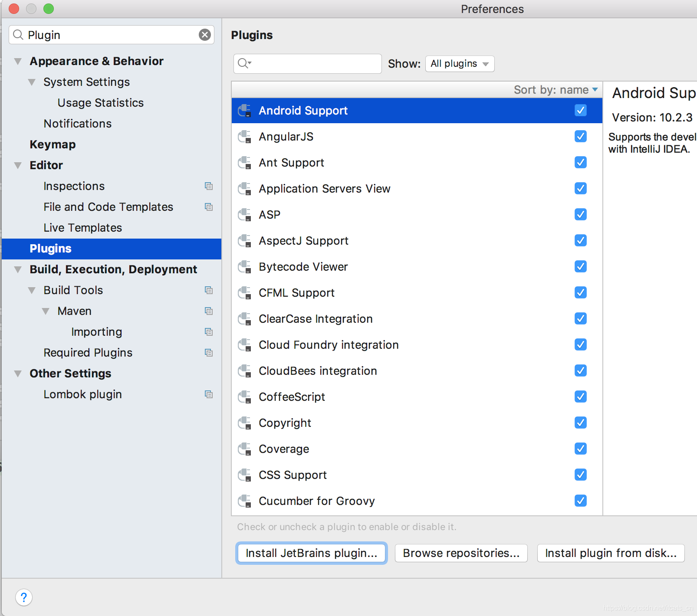Click the project-level icon next to Maven
The width and height of the screenshot is (697, 616).
tap(209, 311)
